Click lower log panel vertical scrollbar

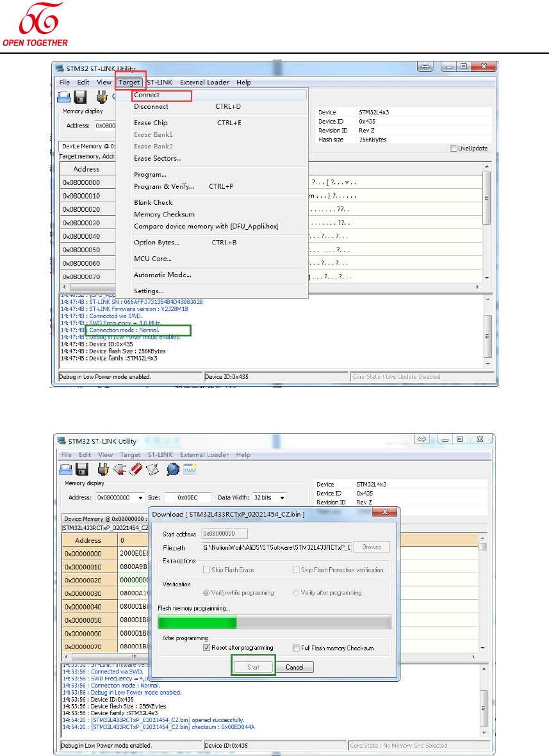click(x=484, y=700)
